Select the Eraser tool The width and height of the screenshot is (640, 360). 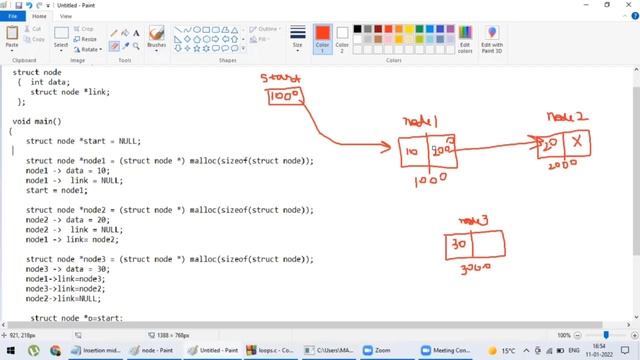click(114, 46)
